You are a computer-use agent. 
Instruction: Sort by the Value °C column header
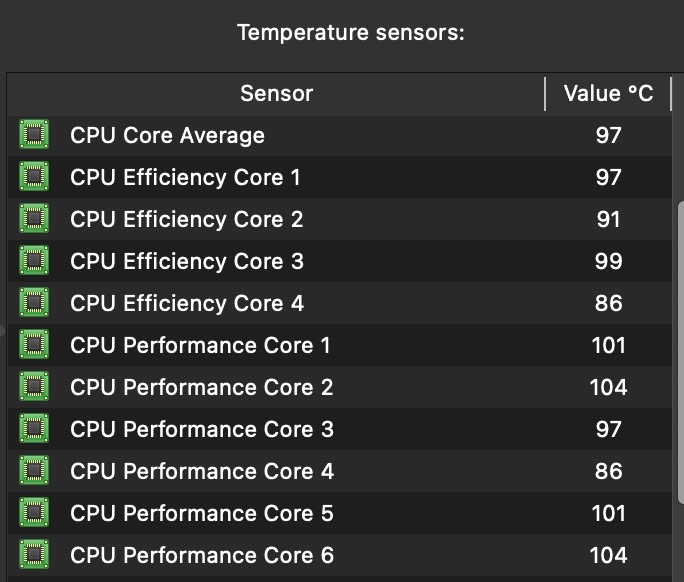608,94
